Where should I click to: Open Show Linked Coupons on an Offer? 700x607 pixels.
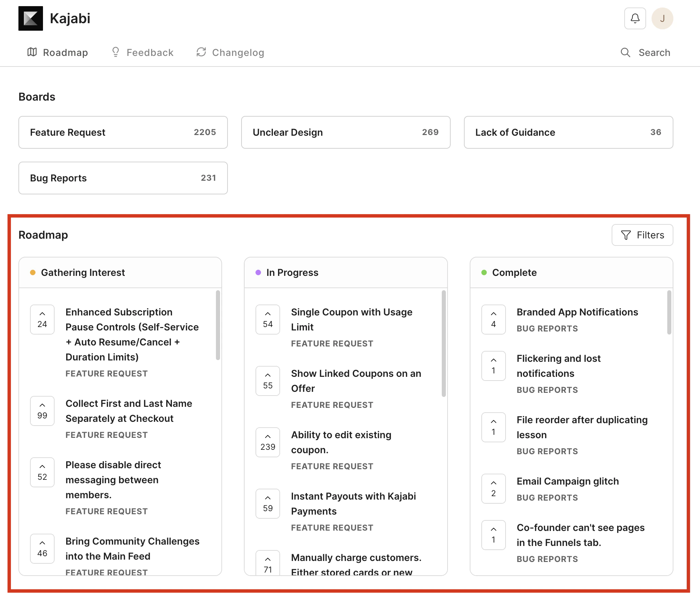pos(356,381)
